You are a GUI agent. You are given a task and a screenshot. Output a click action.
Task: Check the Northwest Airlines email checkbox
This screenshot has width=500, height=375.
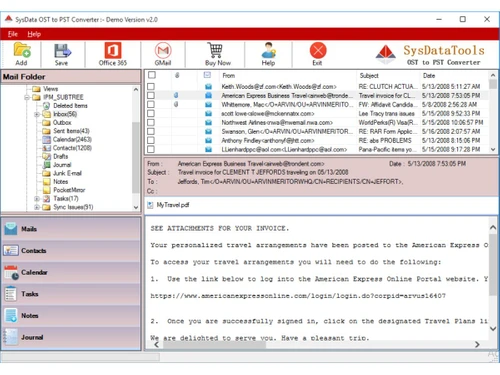pyautogui.click(x=151, y=122)
